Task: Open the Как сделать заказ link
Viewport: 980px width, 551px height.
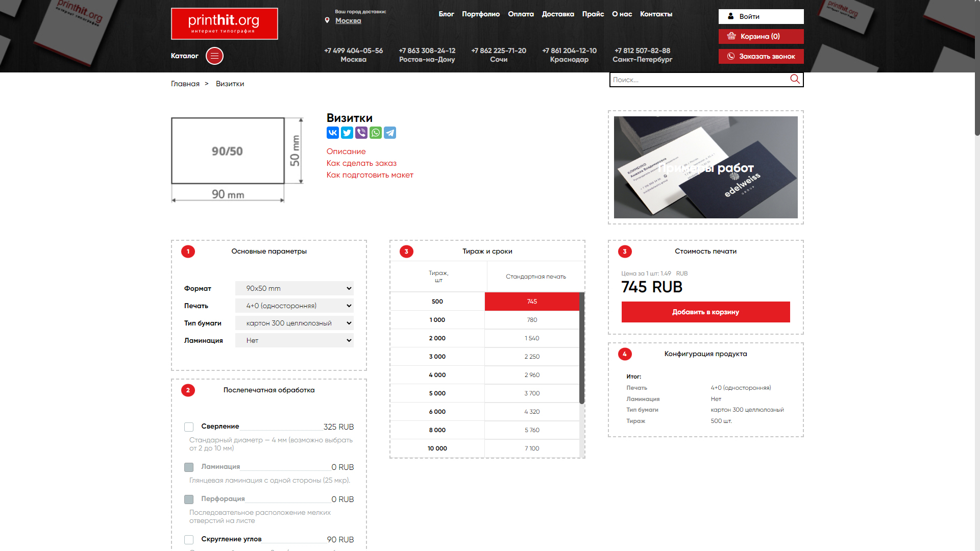Action: [x=361, y=163]
